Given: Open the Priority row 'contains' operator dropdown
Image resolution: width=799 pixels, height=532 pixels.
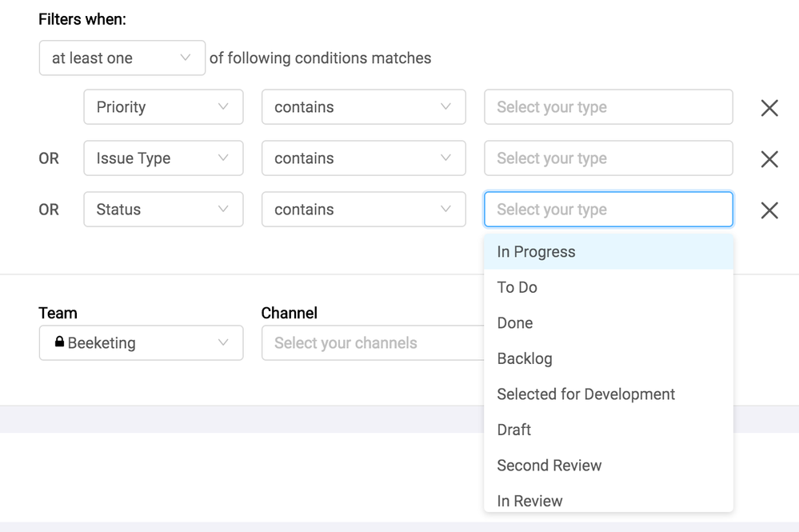Looking at the screenshot, I should pos(363,107).
